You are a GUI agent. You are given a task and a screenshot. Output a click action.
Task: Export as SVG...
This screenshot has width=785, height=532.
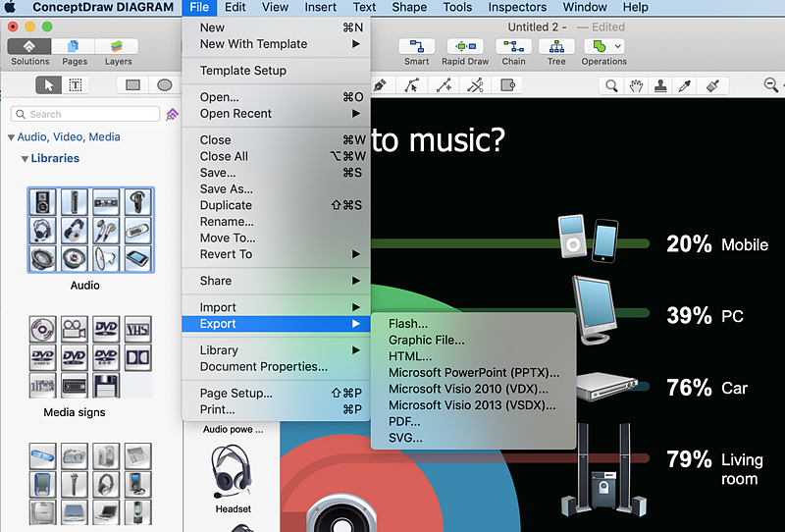coord(473,438)
